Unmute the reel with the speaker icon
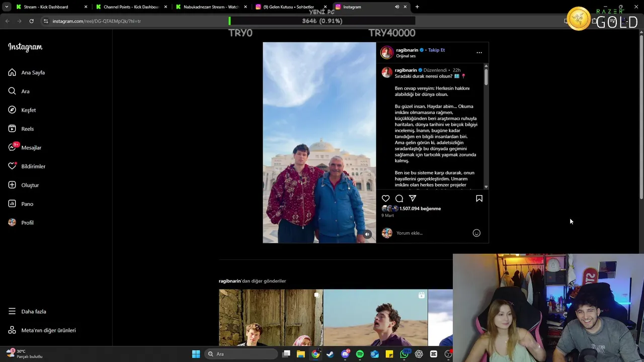This screenshot has width=644, height=362. tap(367, 234)
